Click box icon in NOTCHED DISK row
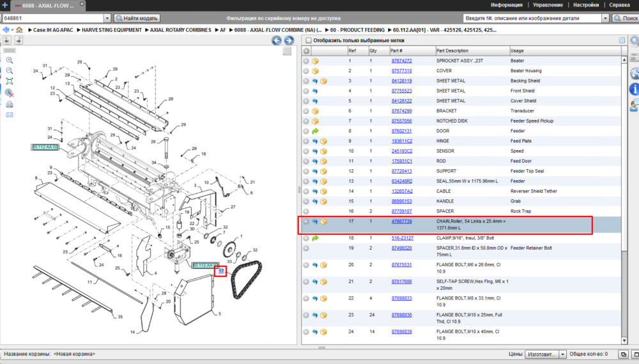Viewport: 639px width, 364px height. 315,121
